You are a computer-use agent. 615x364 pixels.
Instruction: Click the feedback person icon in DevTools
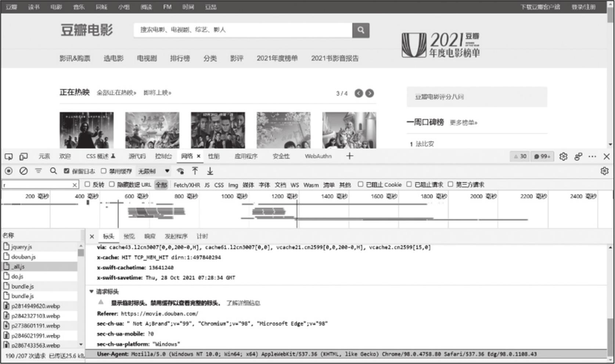578,156
